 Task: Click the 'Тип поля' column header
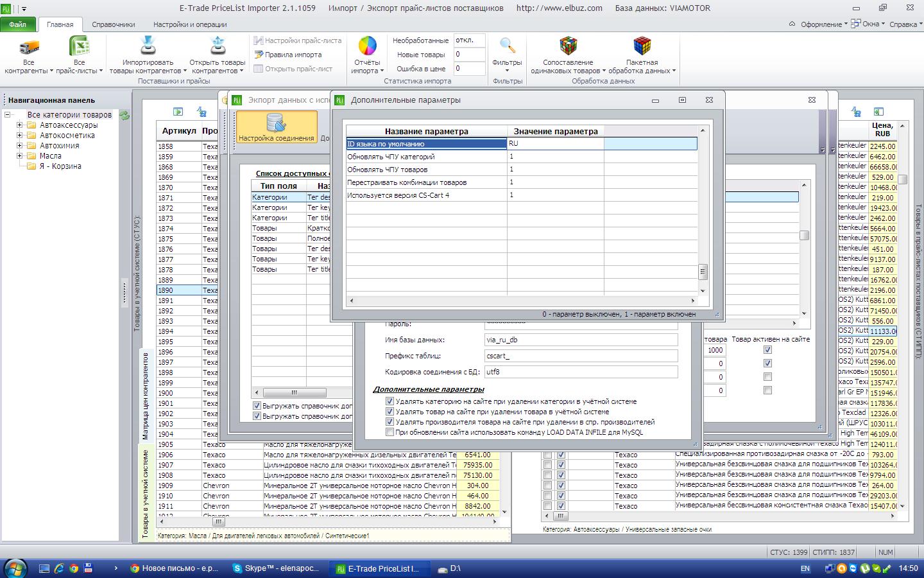click(278, 186)
